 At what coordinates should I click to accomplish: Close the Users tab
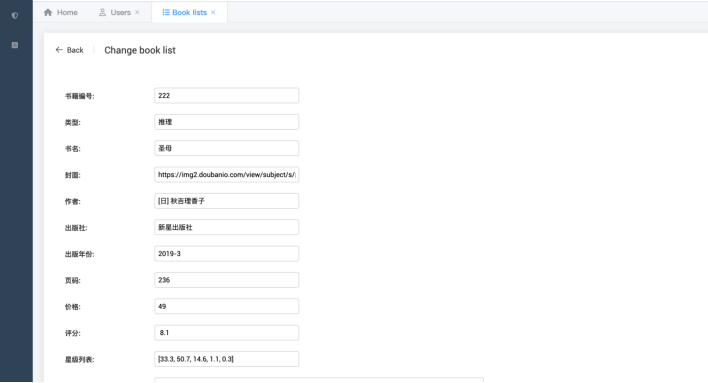(x=137, y=12)
